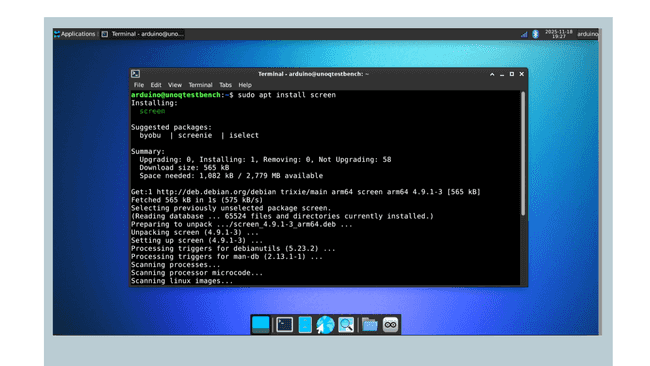Image resolution: width=650 pixels, height=366 pixels.
Task: Launch the web browser globe dock icon
Action: click(325, 325)
